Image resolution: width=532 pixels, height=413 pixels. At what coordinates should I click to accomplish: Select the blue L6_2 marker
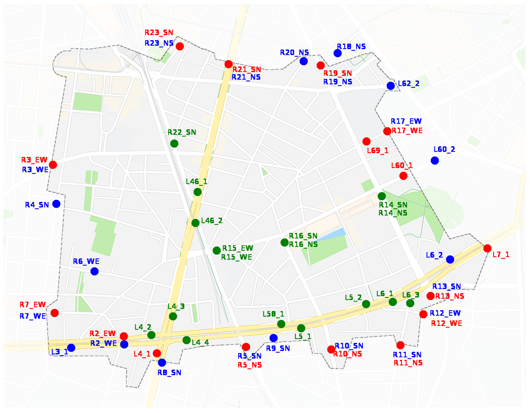[450, 259]
